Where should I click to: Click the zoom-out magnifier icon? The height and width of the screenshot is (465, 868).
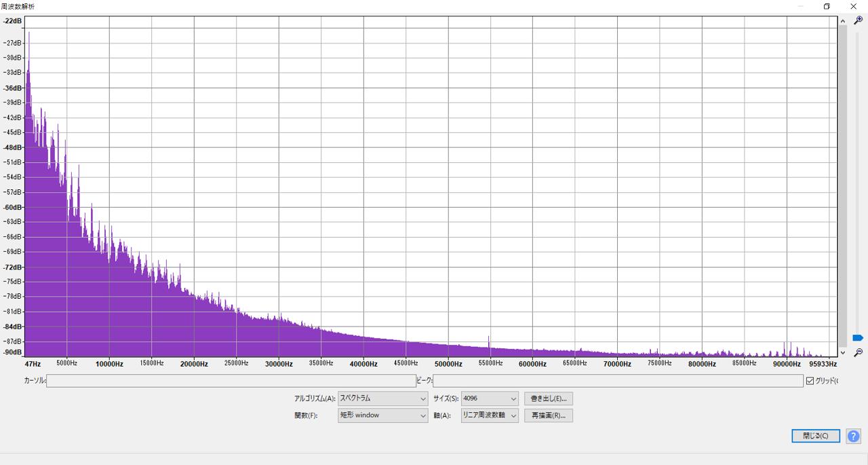pos(858,352)
